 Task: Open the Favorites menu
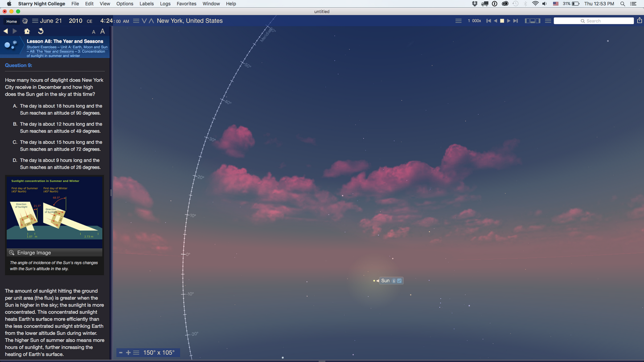186,4
